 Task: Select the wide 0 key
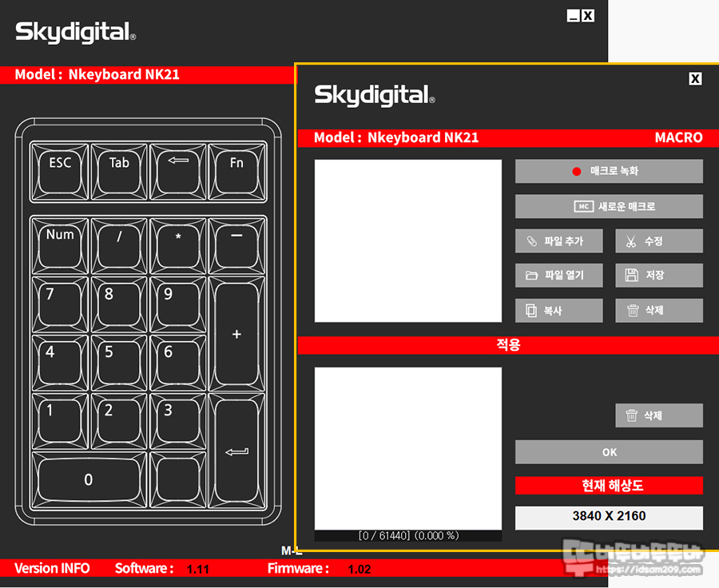point(89,480)
